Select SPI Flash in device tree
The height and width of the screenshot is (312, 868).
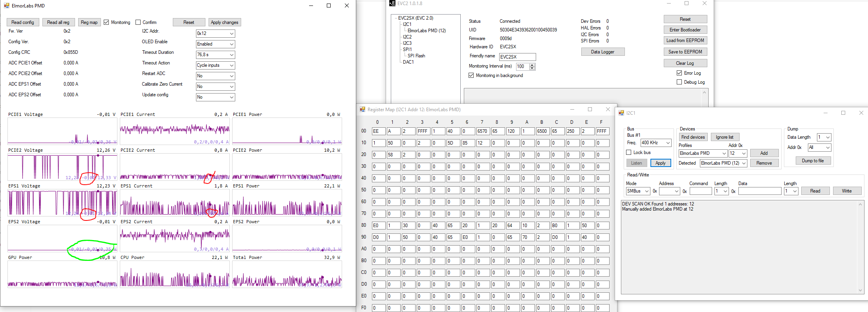[416, 56]
